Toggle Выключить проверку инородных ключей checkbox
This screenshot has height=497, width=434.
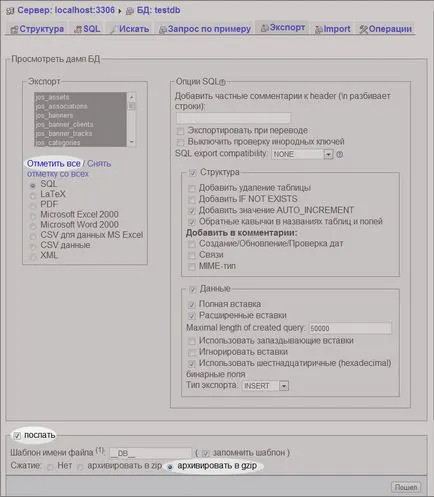(x=180, y=143)
